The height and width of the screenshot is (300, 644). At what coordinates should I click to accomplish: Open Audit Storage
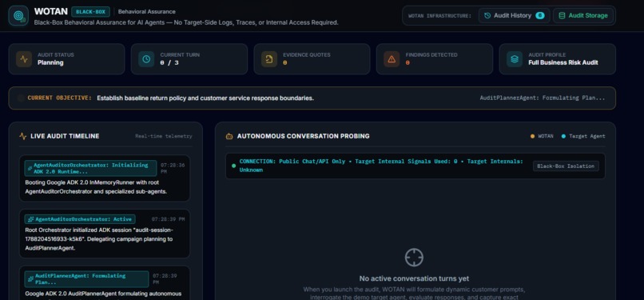pyautogui.click(x=583, y=16)
